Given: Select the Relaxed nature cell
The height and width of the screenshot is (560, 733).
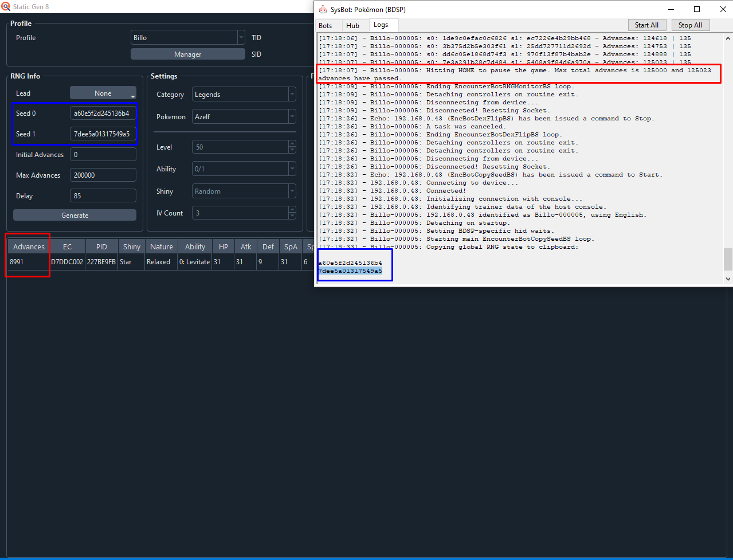Looking at the screenshot, I should pyautogui.click(x=162, y=262).
